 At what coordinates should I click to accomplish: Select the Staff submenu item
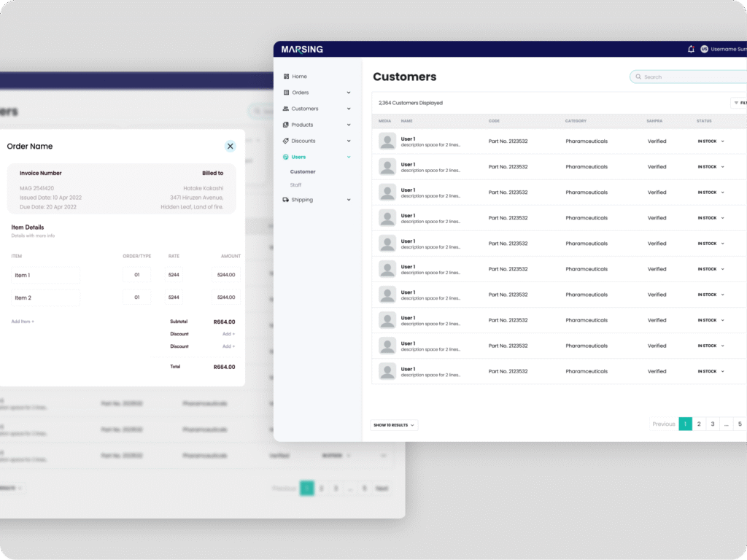(296, 185)
